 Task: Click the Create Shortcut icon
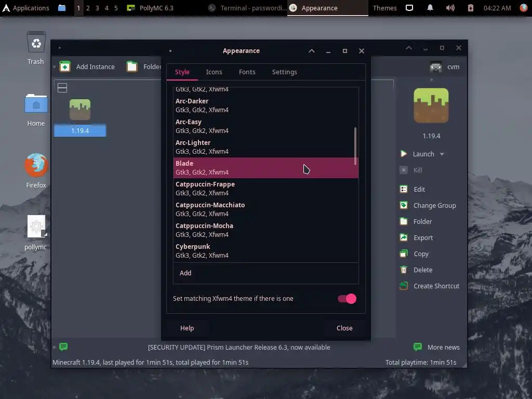(x=403, y=286)
